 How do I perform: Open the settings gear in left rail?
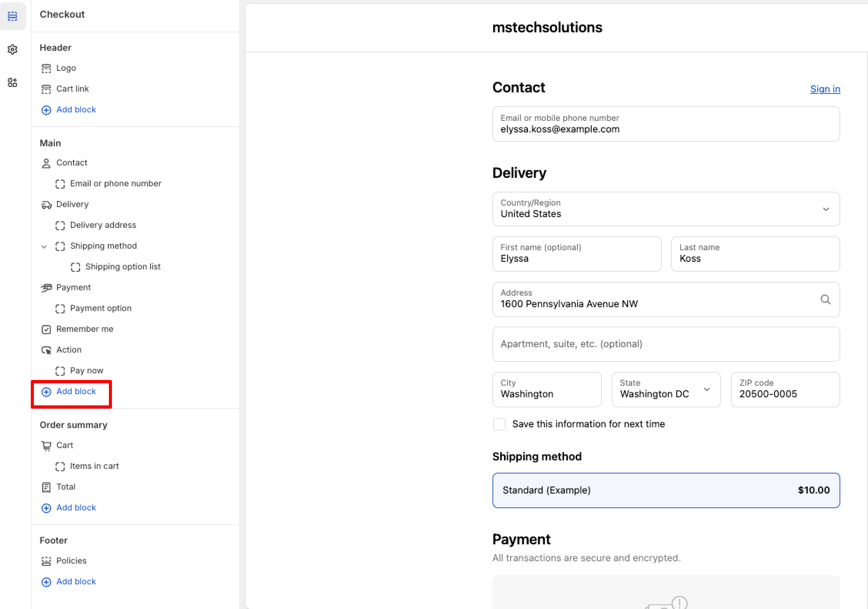[13, 49]
